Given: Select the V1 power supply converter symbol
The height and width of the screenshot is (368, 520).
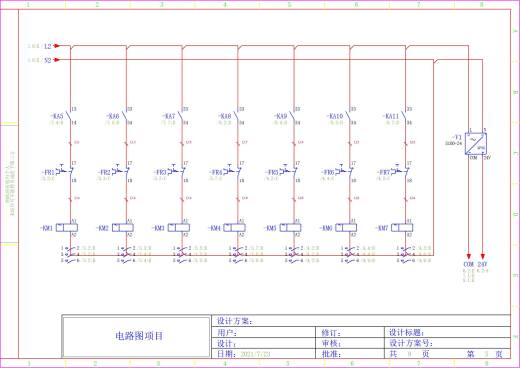Looking at the screenshot, I should 476,144.
